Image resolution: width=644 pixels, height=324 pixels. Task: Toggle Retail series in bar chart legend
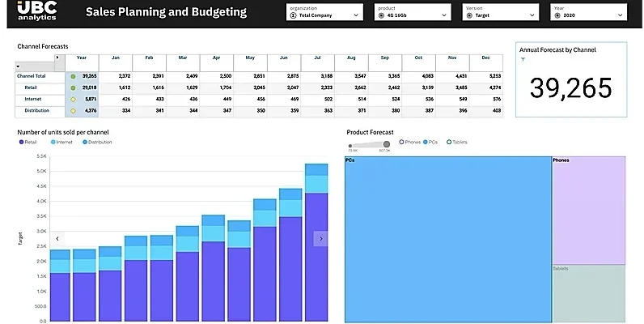[x=28, y=142]
